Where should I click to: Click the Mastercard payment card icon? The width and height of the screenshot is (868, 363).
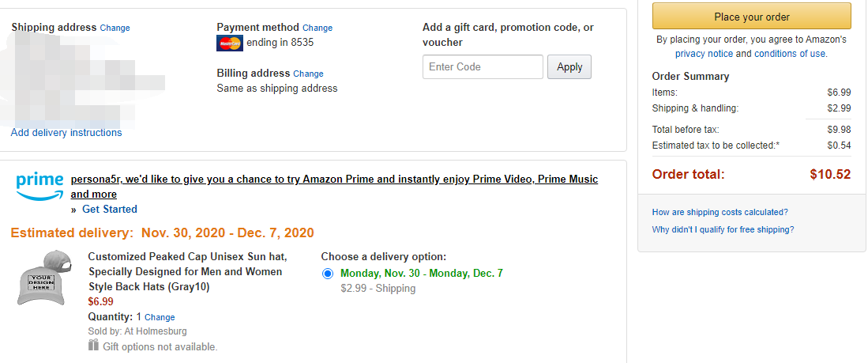[x=229, y=43]
